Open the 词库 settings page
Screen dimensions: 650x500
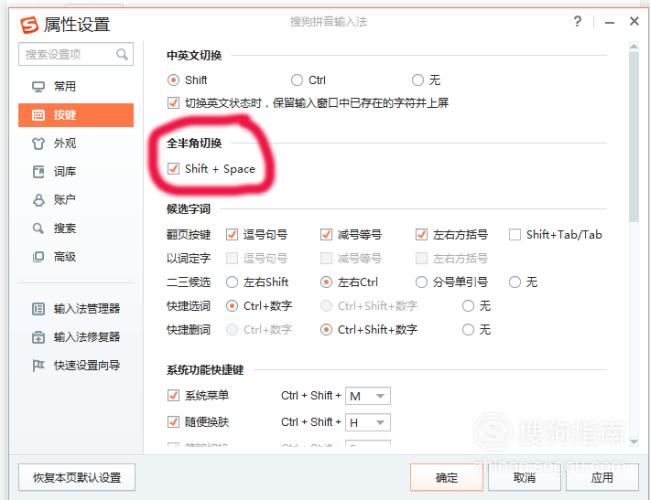(x=76, y=172)
